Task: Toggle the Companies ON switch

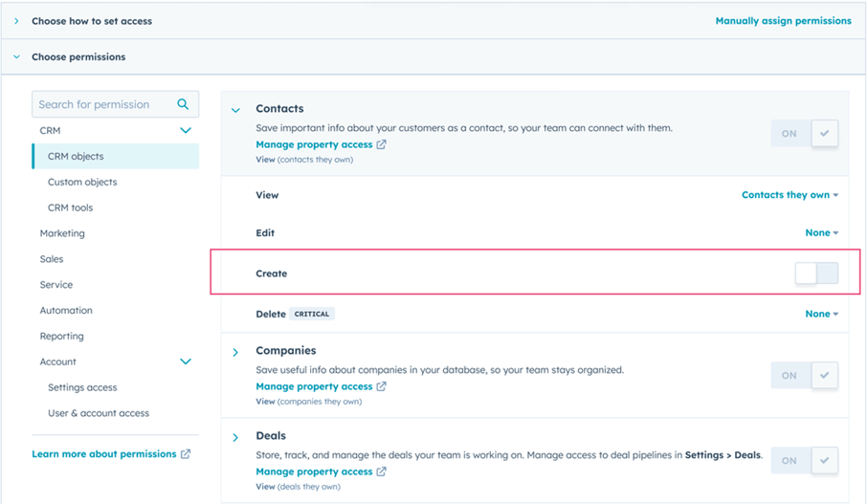Action: [x=804, y=375]
